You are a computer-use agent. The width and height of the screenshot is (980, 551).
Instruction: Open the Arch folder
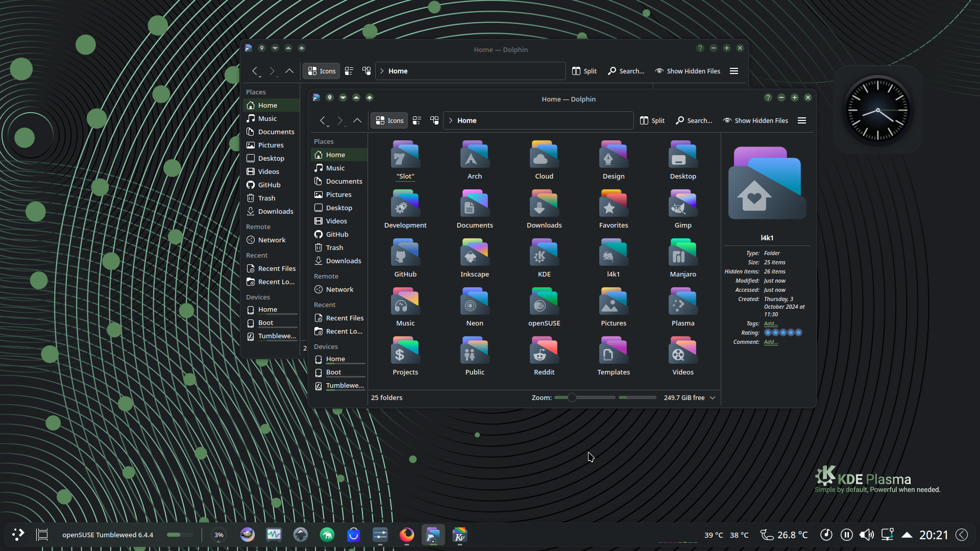click(x=475, y=160)
